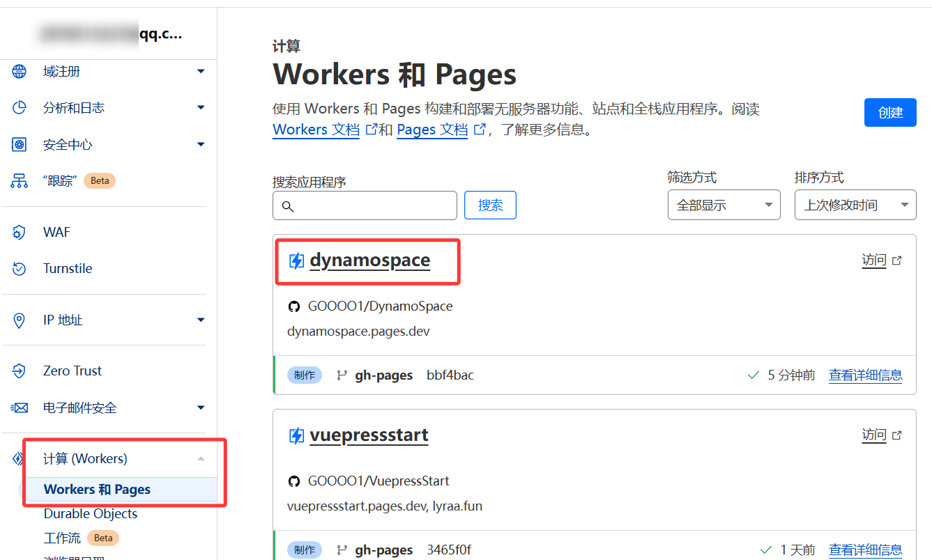932x560 pixels.
Task: Open the Workers 文档 link
Action: click(316, 130)
